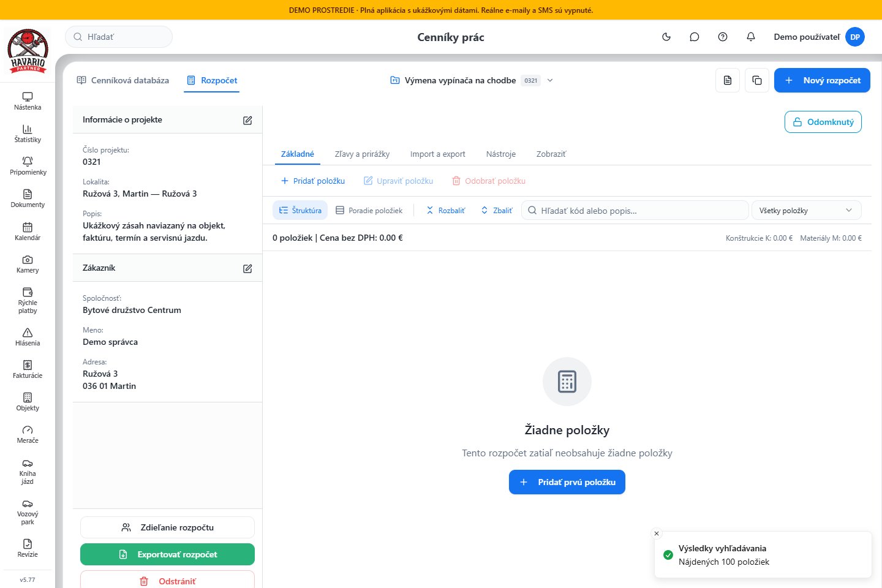This screenshot has width=882, height=588.
Task: Open Kamery section
Action: coord(28,264)
